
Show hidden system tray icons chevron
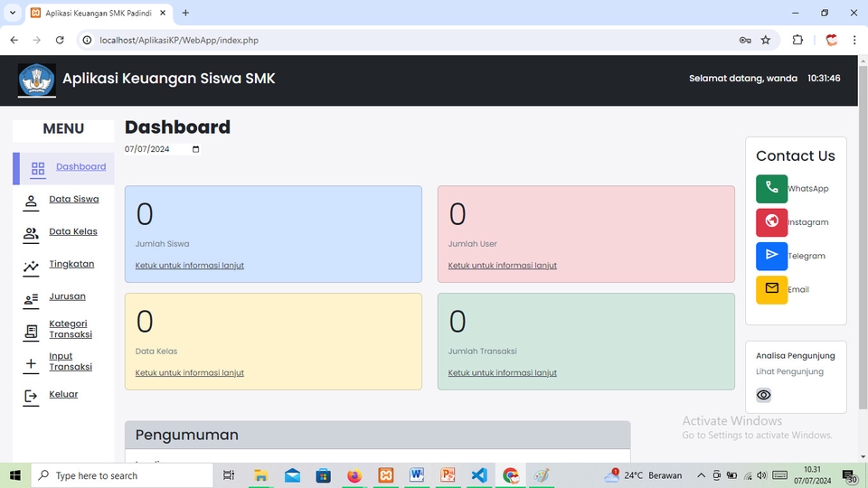pyautogui.click(x=701, y=475)
